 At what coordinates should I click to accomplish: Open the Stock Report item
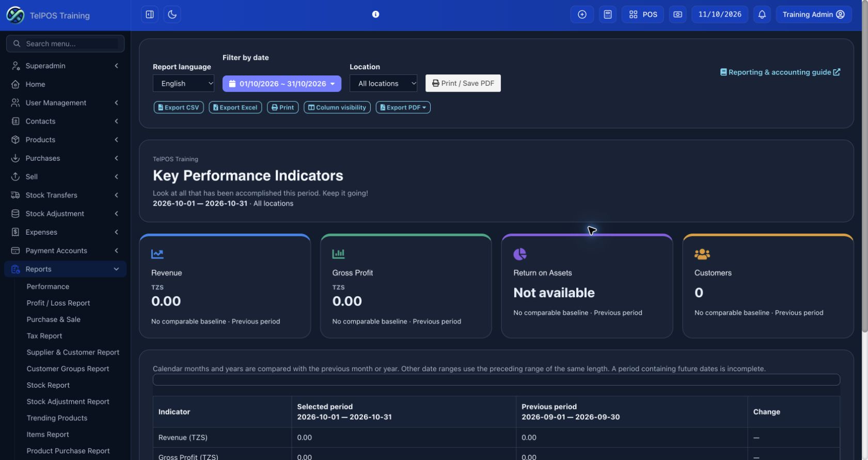(x=48, y=385)
